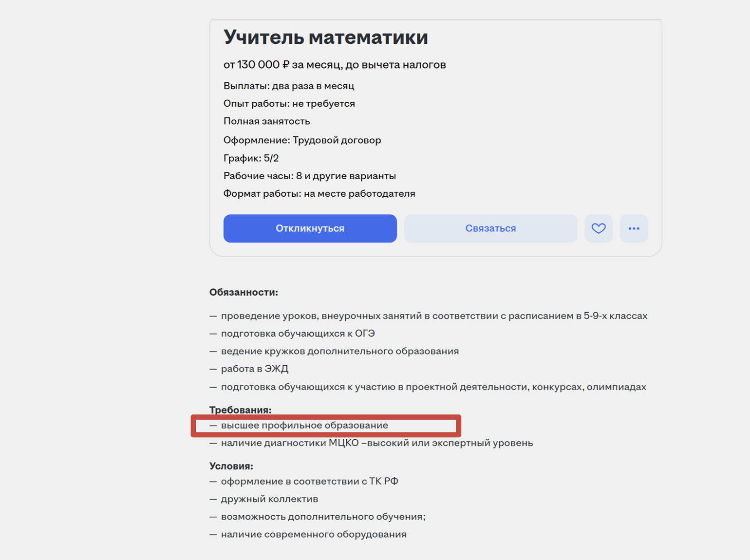The height and width of the screenshot is (560, 750).
Task: Click the Учитель математики job title
Action: point(325,37)
